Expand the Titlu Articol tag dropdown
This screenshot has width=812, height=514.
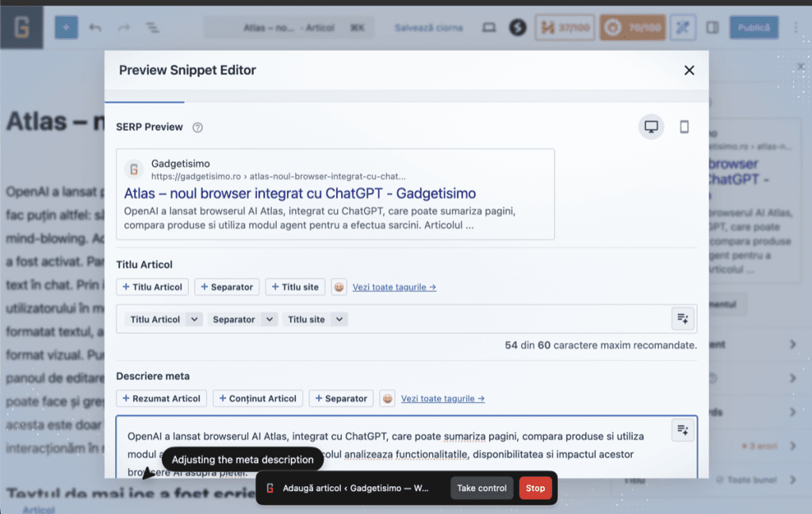[194, 320]
